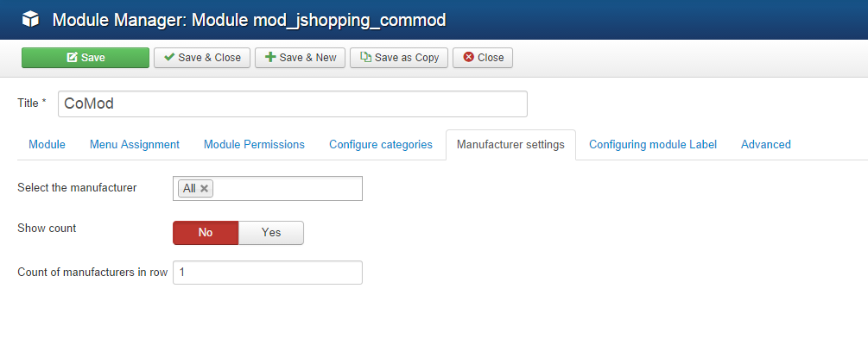This screenshot has width=868, height=345.
Task: Focus the Count of manufacturers in row field
Action: pos(268,273)
